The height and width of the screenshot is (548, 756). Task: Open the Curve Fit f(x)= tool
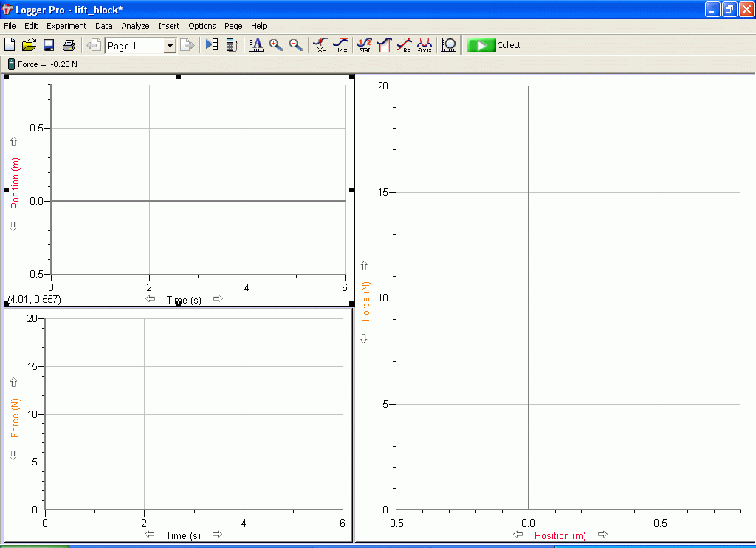(425, 45)
